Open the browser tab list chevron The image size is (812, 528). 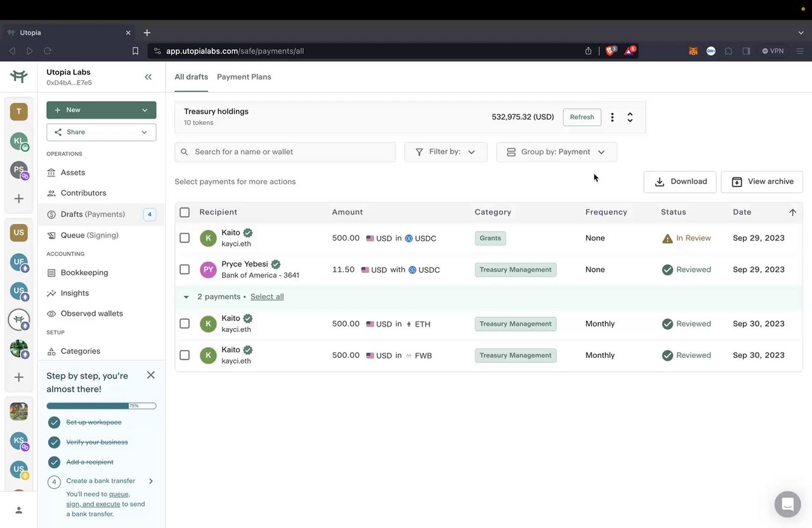(801, 32)
